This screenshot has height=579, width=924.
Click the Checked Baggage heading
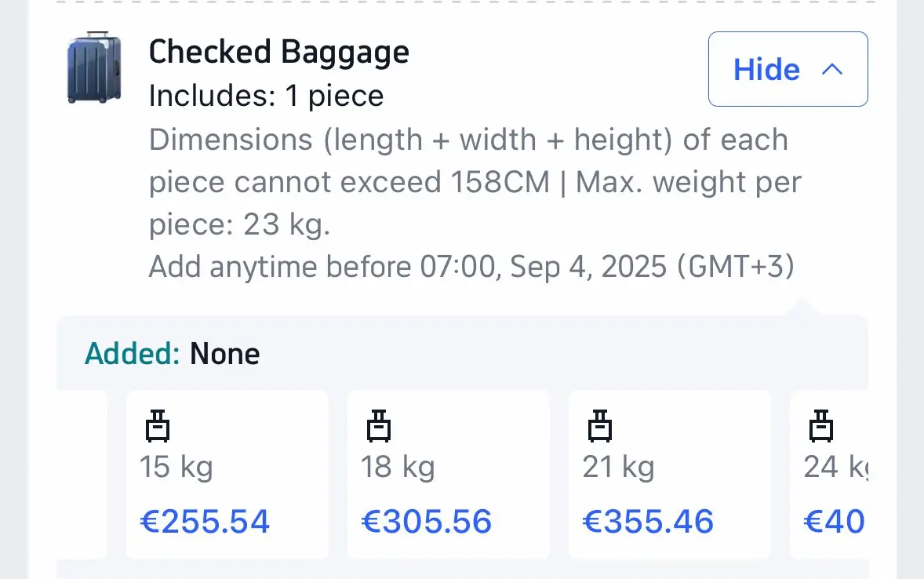point(278,53)
